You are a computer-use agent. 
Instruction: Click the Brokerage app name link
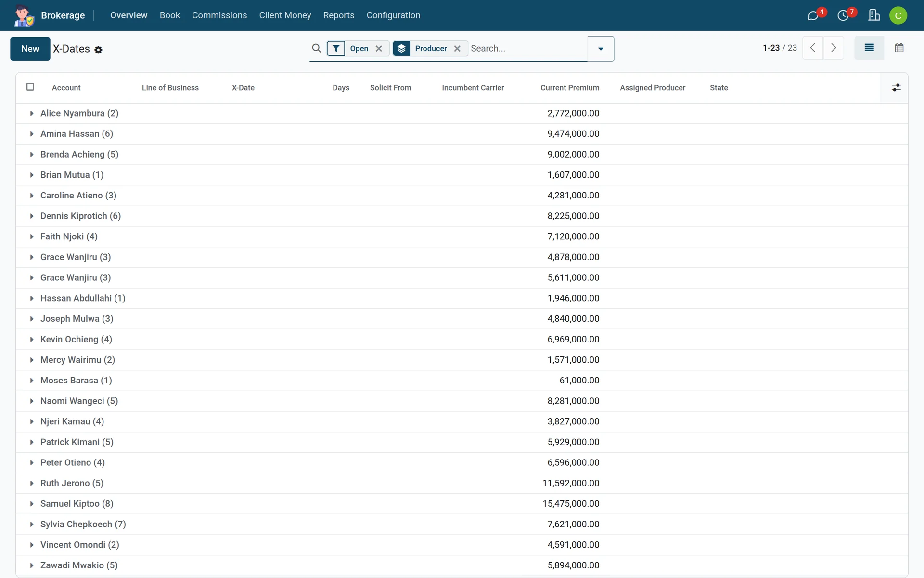coord(63,15)
